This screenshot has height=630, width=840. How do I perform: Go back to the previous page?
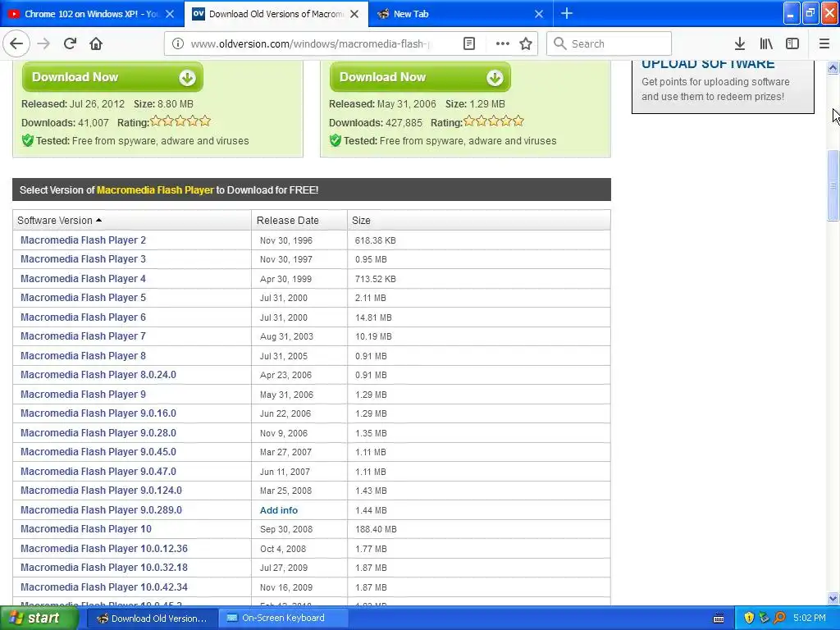pos(16,43)
